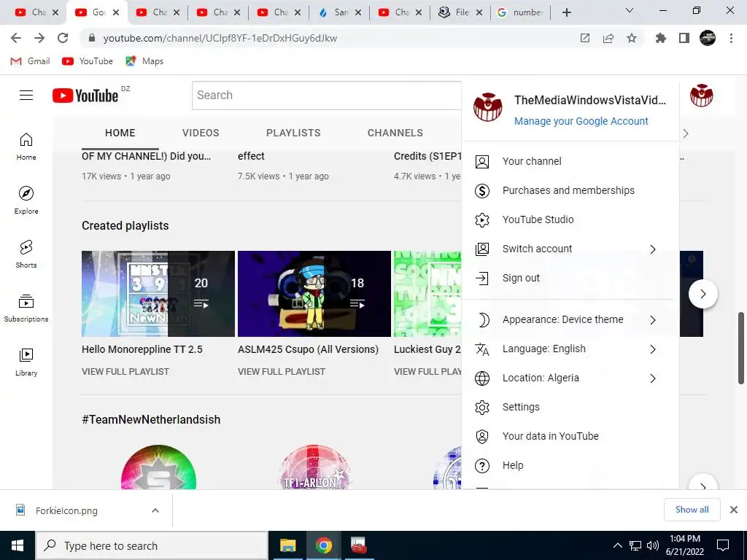Click Manage your Google Account
The height and width of the screenshot is (560, 747).
(581, 121)
